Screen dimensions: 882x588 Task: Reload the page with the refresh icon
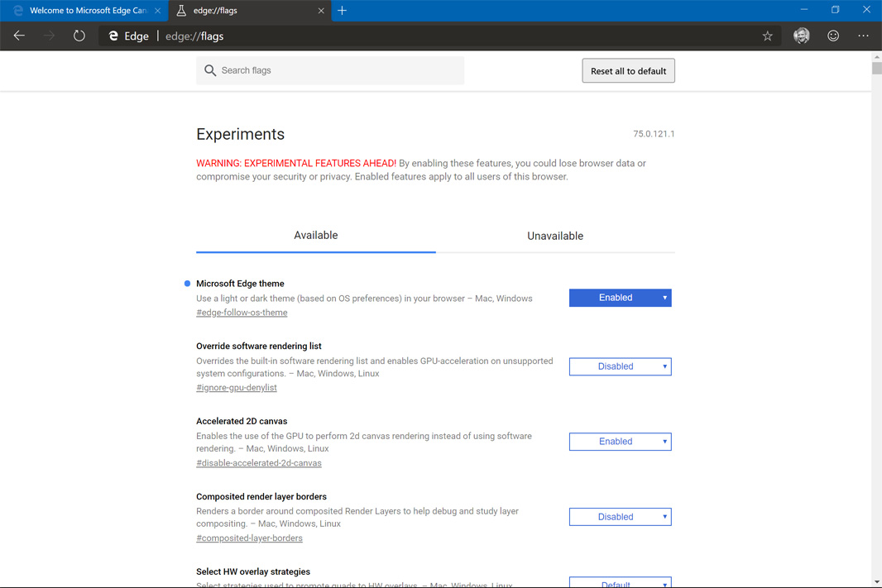pyautogui.click(x=79, y=36)
